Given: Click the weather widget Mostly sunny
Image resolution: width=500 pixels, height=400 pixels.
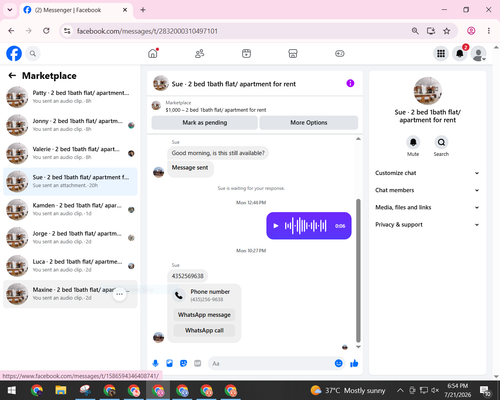Looking at the screenshot, I should coord(348,390).
